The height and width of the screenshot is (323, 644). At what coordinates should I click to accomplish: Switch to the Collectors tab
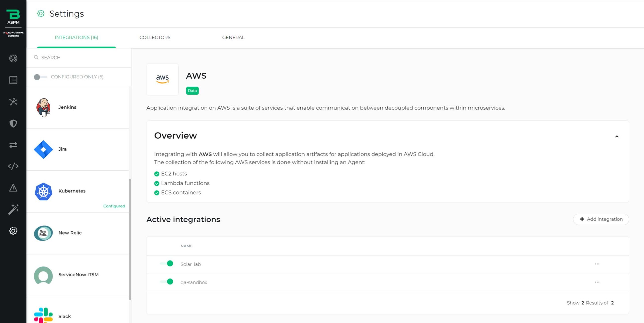(155, 38)
